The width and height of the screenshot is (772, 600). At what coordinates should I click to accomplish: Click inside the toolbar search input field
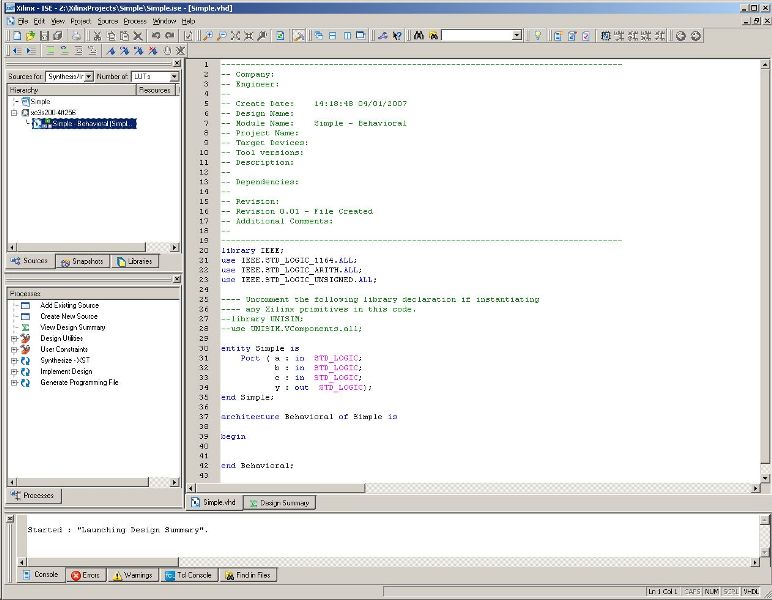[477, 35]
